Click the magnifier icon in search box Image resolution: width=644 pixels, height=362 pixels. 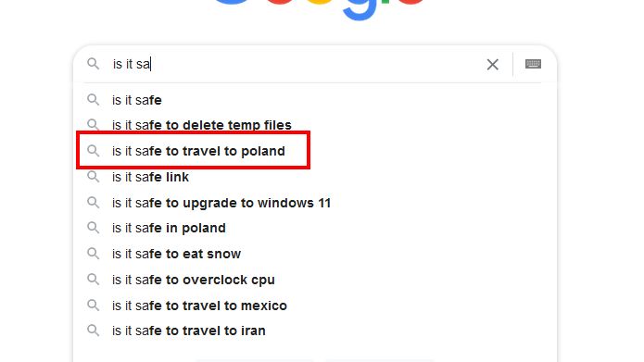coord(94,64)
